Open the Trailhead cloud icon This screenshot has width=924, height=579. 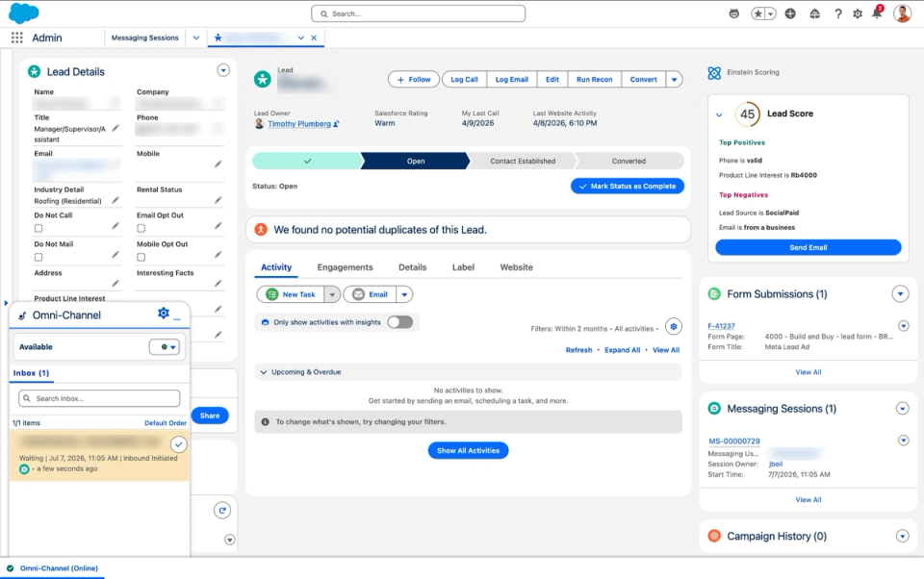(814, 13)
